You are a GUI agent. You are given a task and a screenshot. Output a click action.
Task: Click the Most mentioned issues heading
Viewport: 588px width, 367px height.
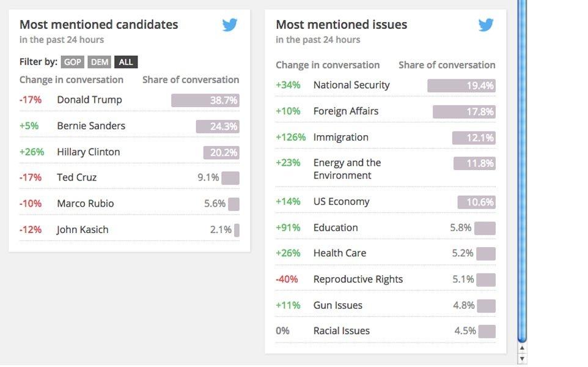coord(342,24)
